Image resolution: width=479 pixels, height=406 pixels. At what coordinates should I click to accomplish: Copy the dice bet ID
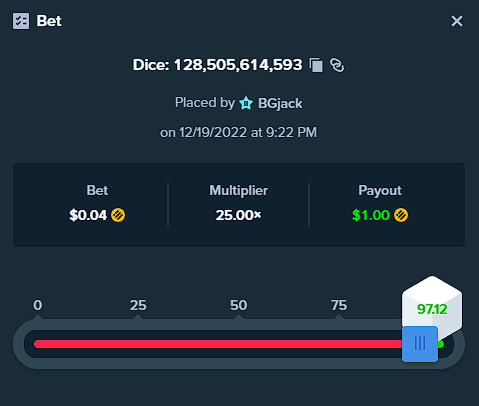click(316, 65)
